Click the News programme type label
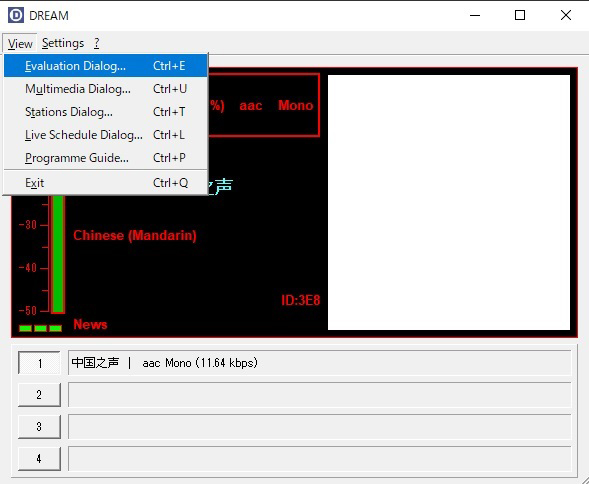The height and width of the screenshot is (484, 589). click(90, 324)
